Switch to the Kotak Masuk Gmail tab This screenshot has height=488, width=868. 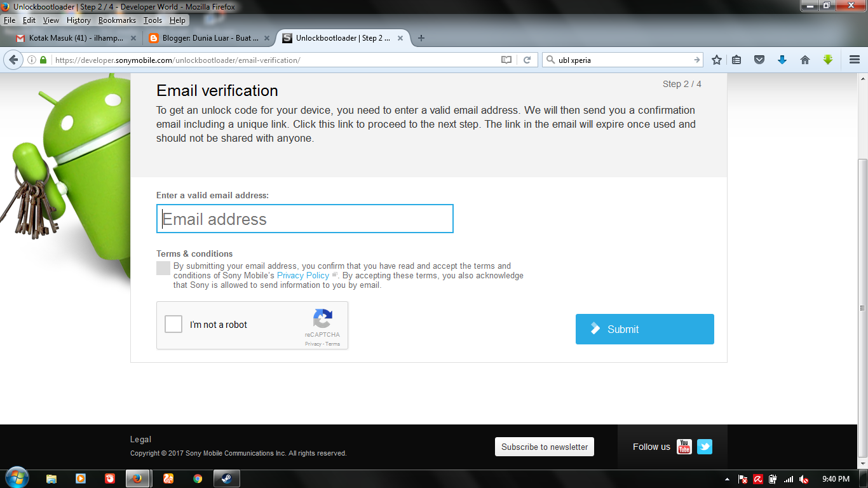[75, 38]
